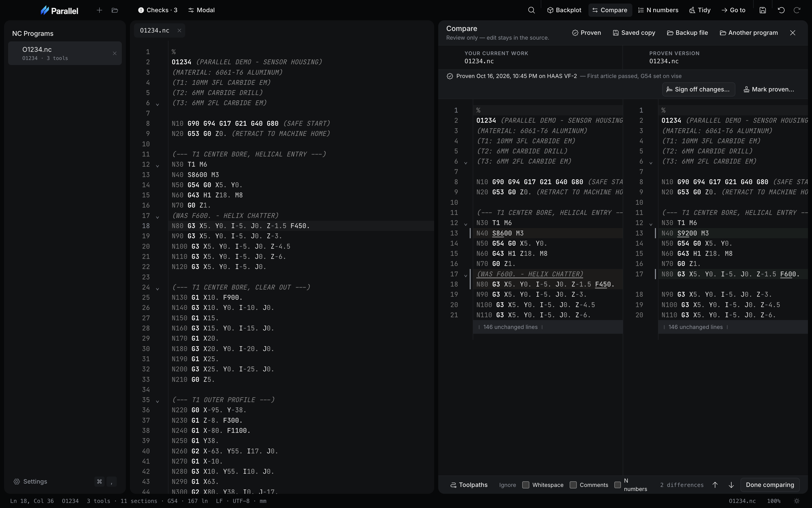Image resolution: width=812 pixels, height=508 pixels.
Task: Compare against Another program
Action: pos(749,33)
